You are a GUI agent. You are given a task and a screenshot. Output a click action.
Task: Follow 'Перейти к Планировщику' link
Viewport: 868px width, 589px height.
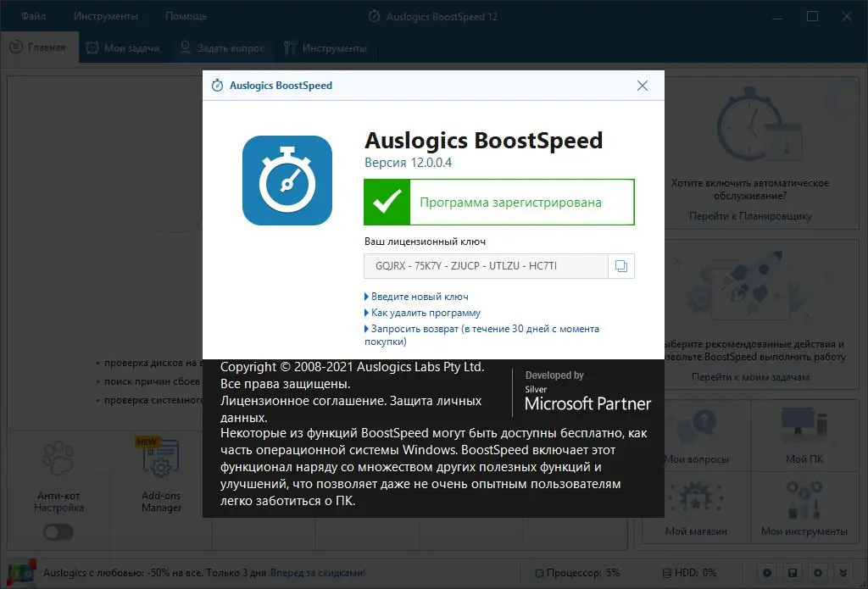[x=750, y=216]
